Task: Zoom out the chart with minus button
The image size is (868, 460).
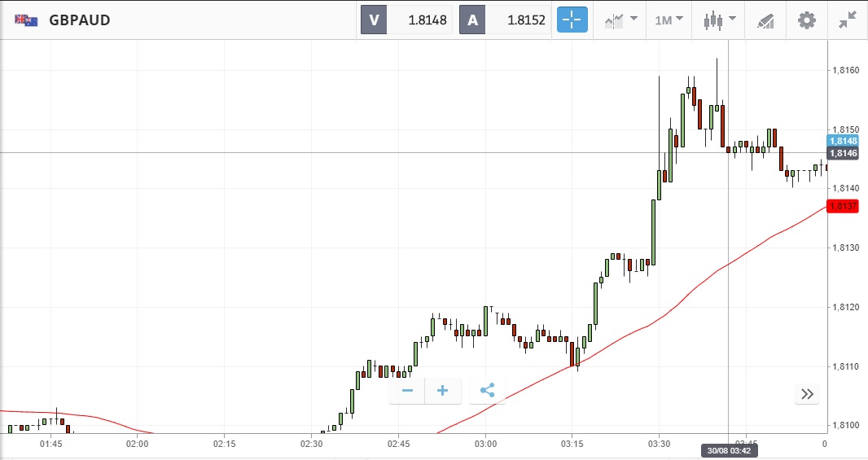Action: (x=407, y=391)
